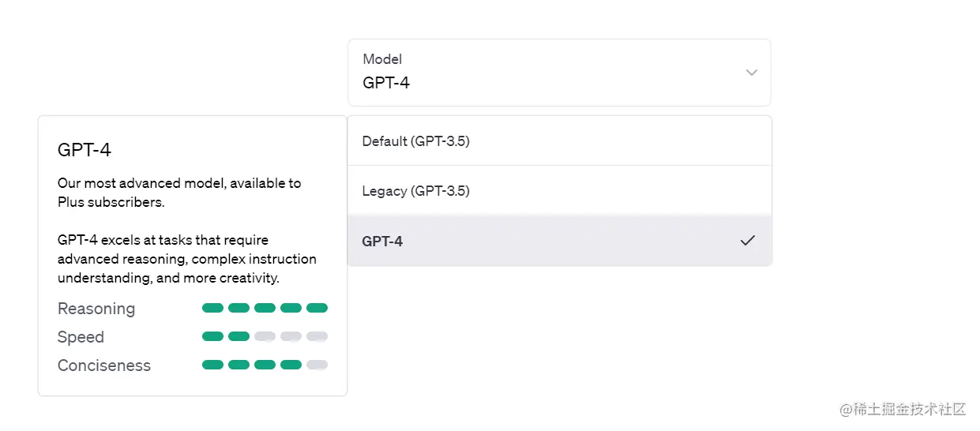Click the GPT-4 heading in the info card
The height and width of the screenshot is (431, 980).
(84, 150)
